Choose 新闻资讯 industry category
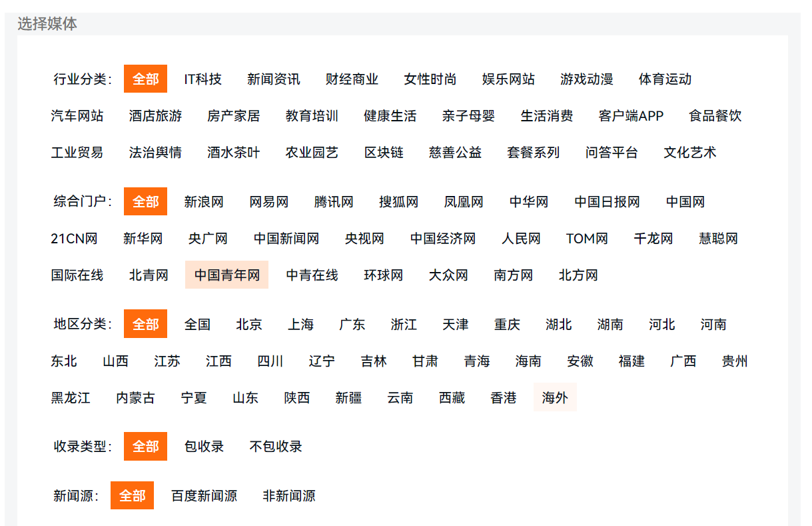 coord(273,79)
